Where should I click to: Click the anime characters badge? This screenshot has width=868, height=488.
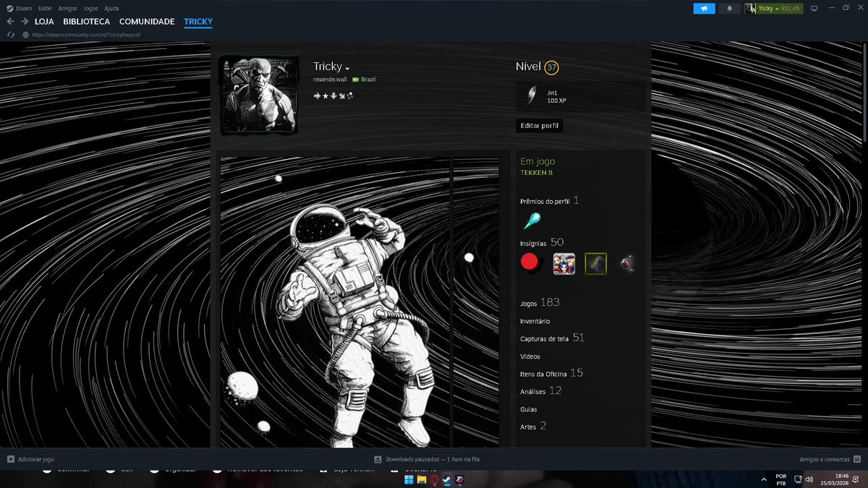[564, 264]
